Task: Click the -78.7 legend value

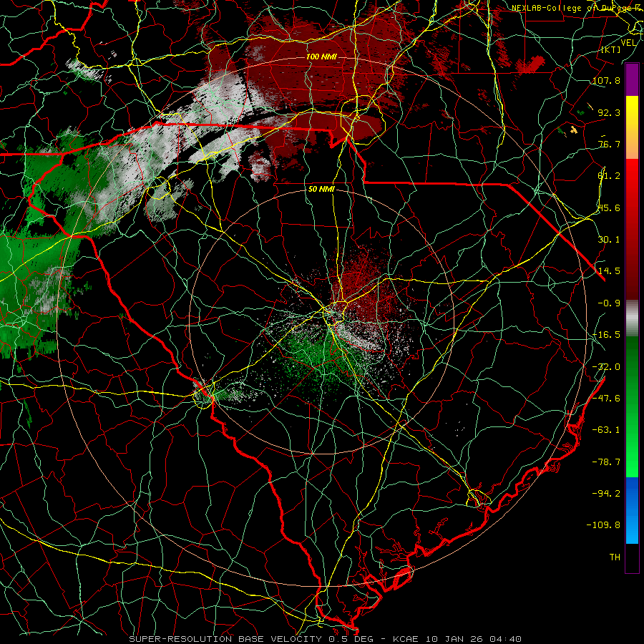Action: tap(606, 462)
